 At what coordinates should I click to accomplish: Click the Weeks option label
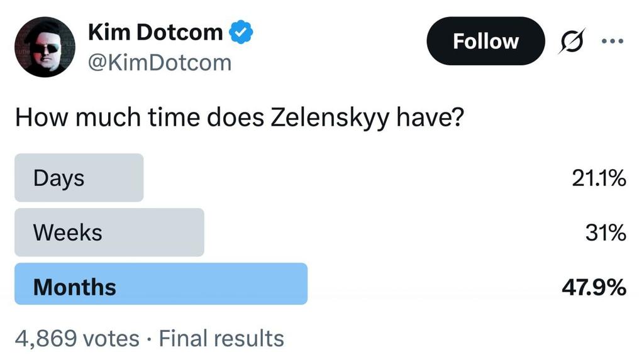(67, 233)
